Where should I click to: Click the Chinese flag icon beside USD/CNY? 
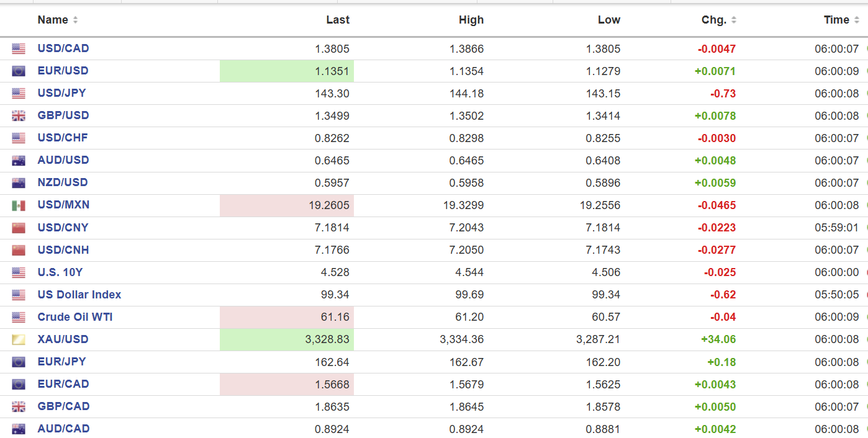point(19,228)
